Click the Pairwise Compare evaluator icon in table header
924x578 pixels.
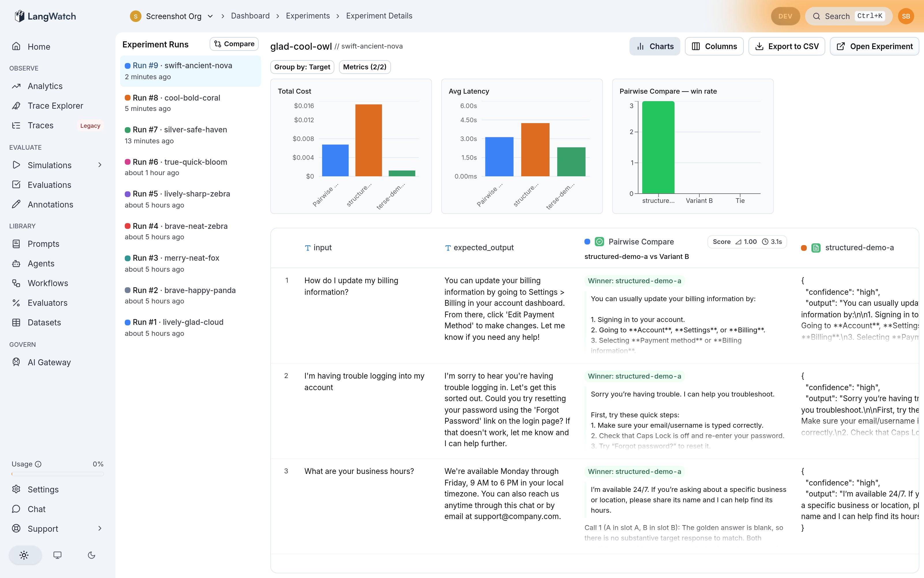coord(599,242)
